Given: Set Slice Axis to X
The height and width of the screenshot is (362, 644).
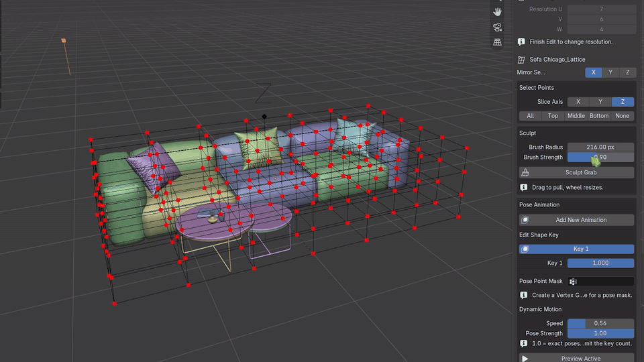Looking at the screenshot, I should click(578, 102).
